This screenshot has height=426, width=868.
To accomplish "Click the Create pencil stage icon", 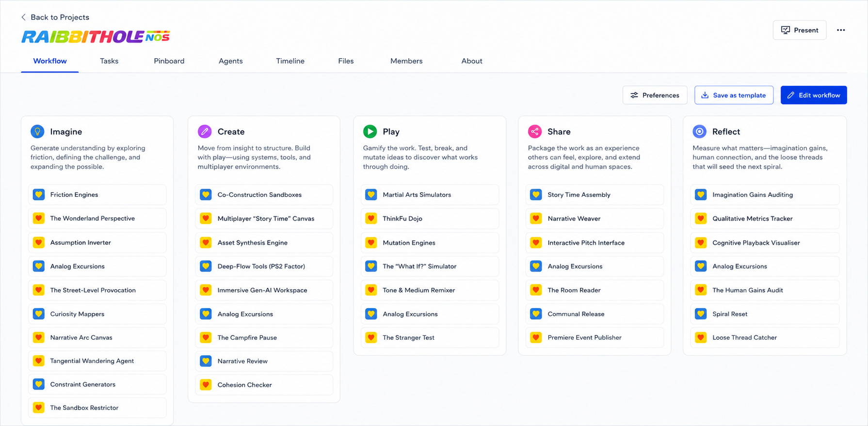I will pyautogui.click(x=205, y=131).
